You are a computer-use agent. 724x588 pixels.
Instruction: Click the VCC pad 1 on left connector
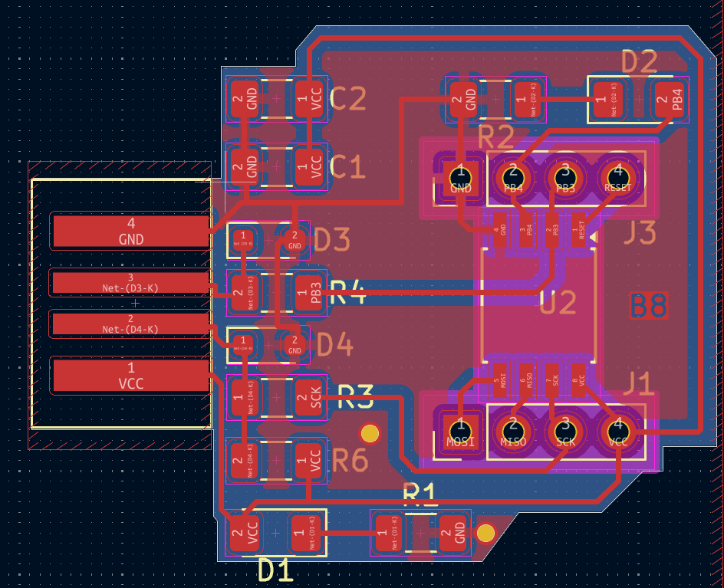(x=130, y=376)
